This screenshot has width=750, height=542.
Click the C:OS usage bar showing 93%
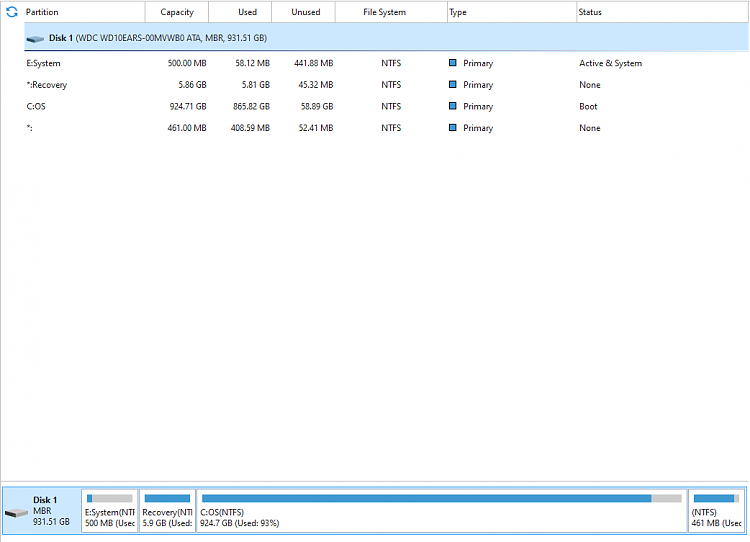pos(425,498)
